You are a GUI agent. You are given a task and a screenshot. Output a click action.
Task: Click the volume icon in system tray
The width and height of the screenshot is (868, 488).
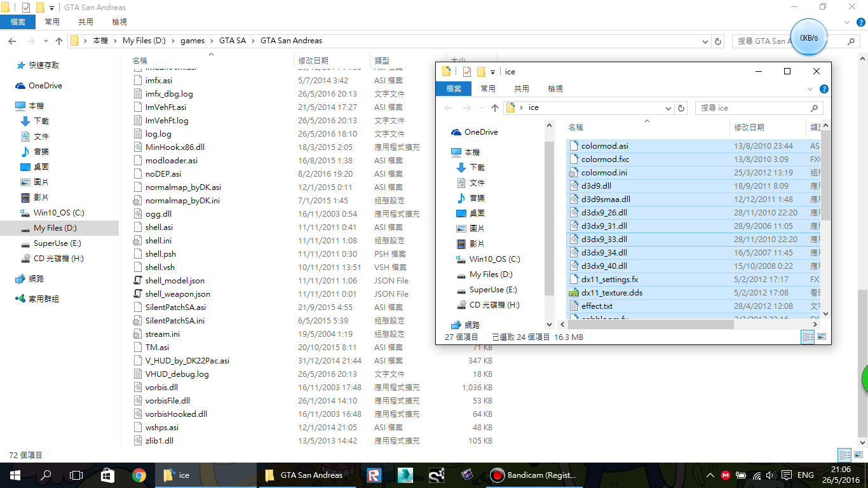pos(771,475)
